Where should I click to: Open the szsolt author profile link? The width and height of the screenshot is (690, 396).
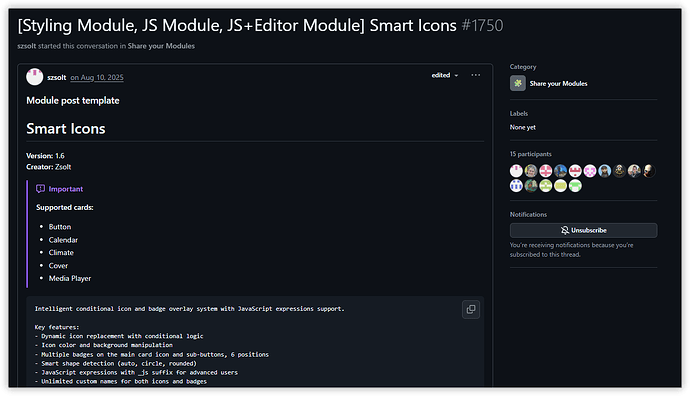click(x=57, y=77)
